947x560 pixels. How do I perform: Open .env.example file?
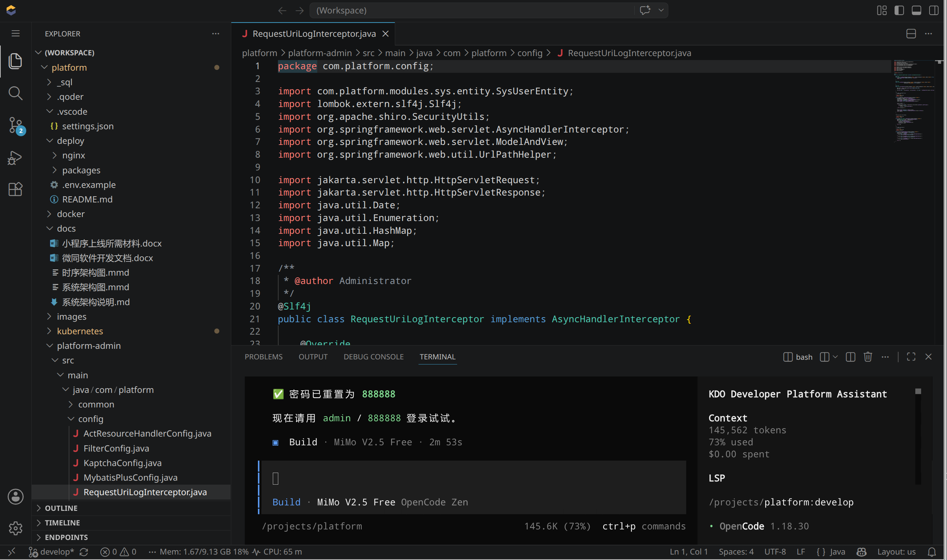pos(131,185)
